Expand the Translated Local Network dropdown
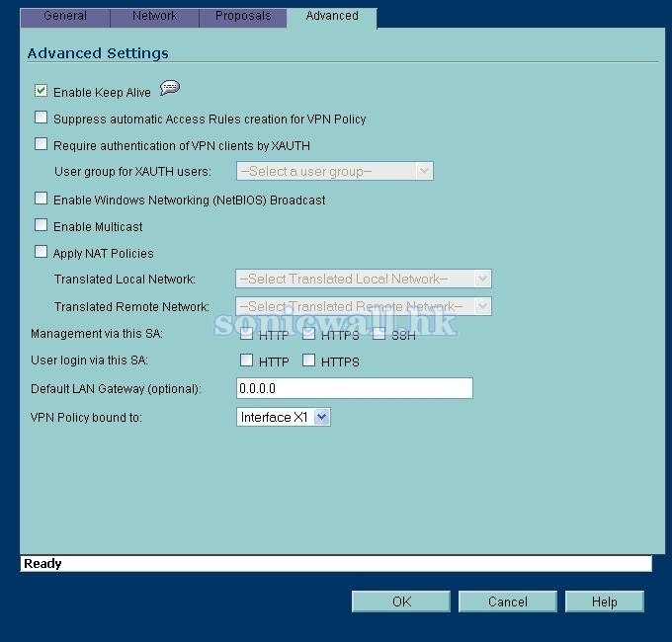The image size is (672, 642). pos(363,280)
